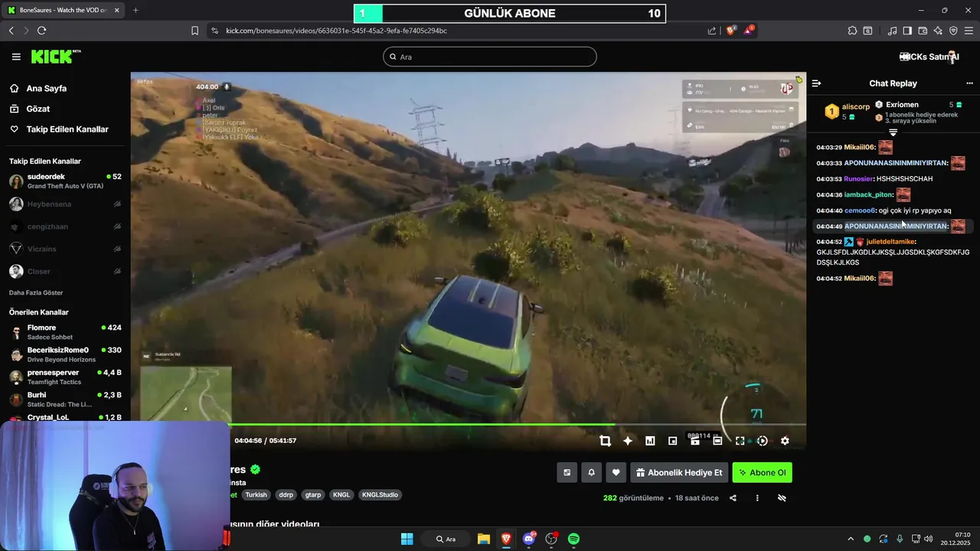Image resolution: width=980 pixels, height=551 pixels.
Task: Bookmark this page in address bar
Action: click(194, 31)
